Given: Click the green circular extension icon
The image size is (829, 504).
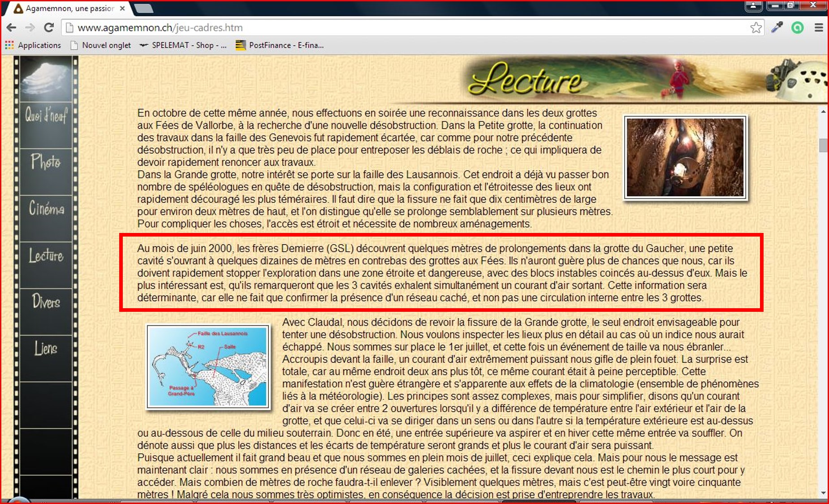Looking at the screenshot, I should tap(797, 28).
